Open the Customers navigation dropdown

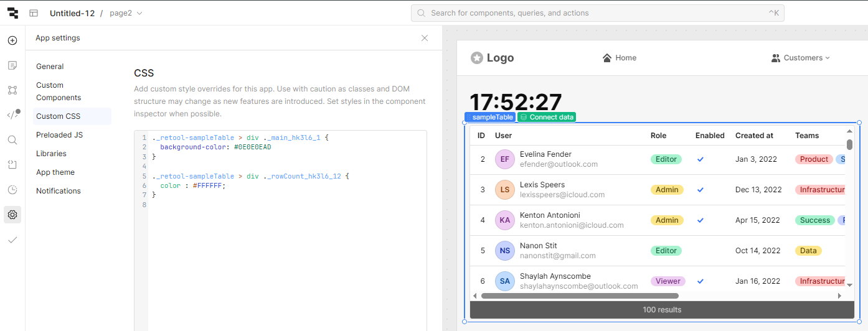(x=801, y=58)
